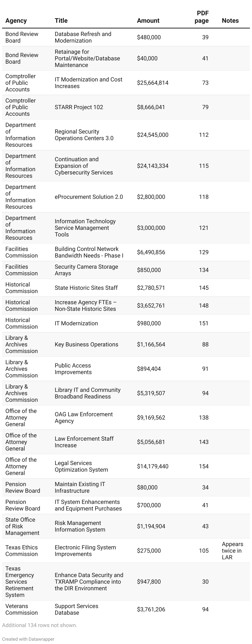Click the $14,179,440 amount cell

tap(153, 466)
